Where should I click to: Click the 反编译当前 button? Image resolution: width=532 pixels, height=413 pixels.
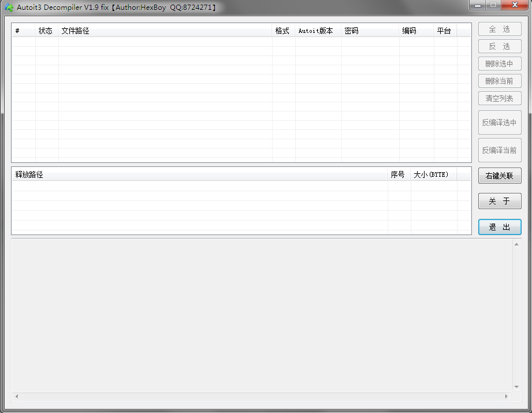[500, 150]
